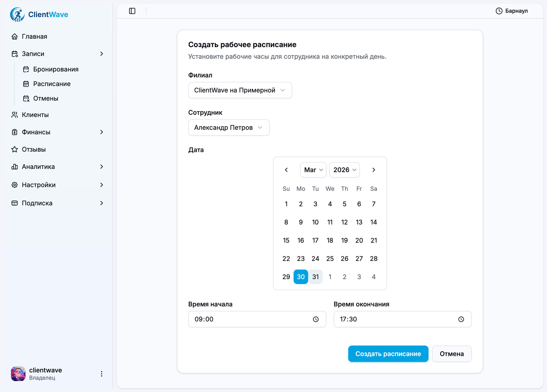Click the clock icon next to Барнаул

pyautogui.click(x=499, y=11)
